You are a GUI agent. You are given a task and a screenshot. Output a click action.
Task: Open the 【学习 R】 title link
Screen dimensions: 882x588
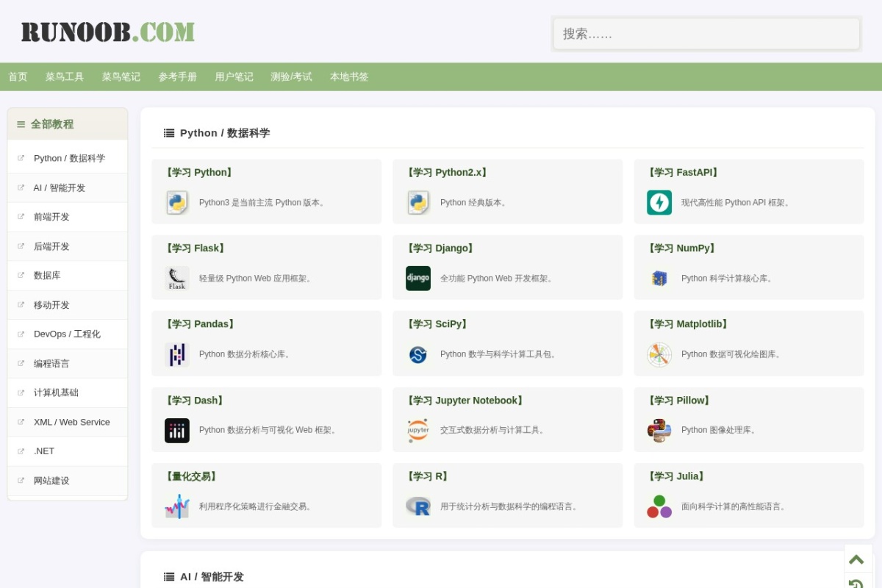(428, 476)
